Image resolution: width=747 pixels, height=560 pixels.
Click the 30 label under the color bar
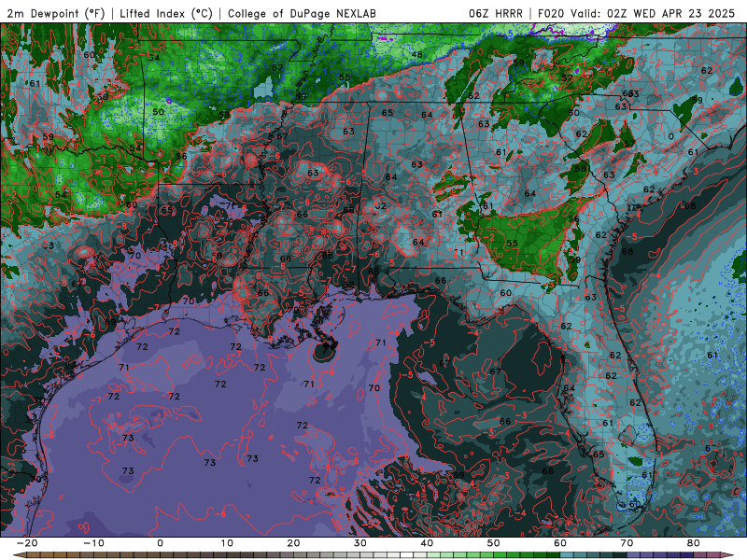360,543
